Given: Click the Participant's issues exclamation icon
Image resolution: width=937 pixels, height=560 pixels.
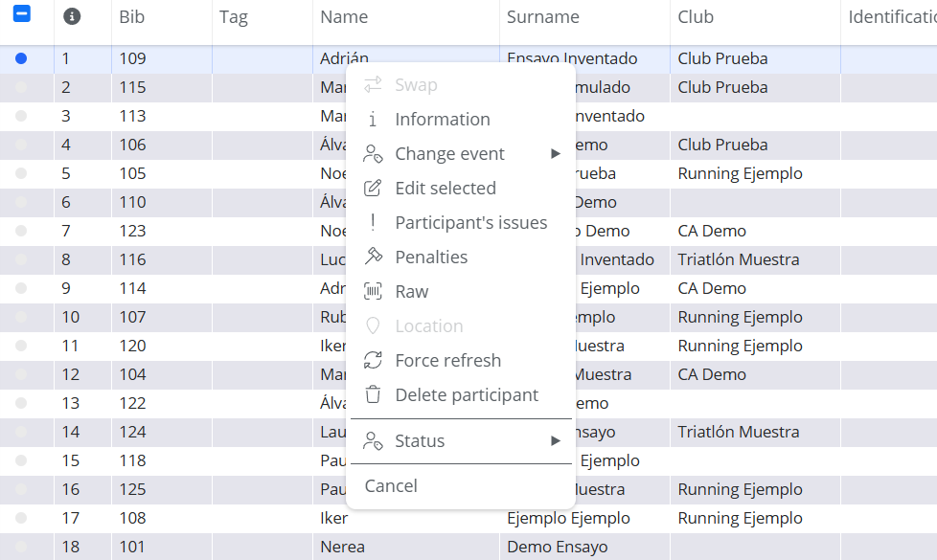Looking at the screenshot, I should [373, 223].
